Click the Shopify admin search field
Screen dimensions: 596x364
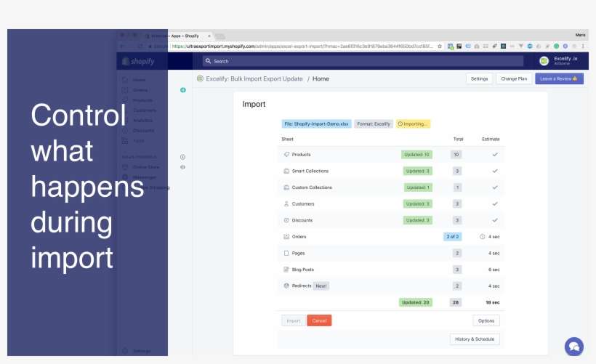363,61
